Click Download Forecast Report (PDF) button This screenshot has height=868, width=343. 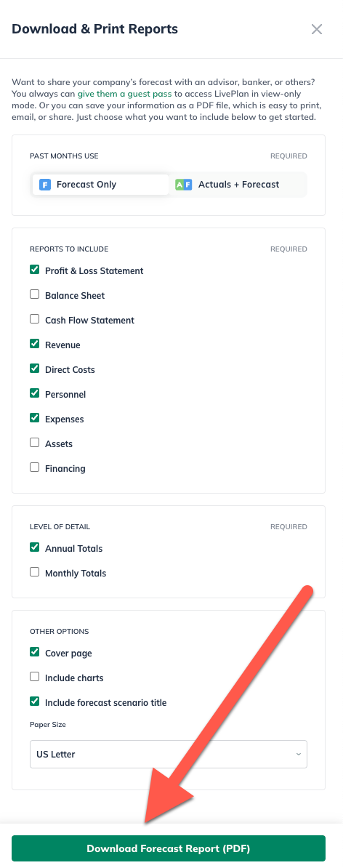[168, 848]
